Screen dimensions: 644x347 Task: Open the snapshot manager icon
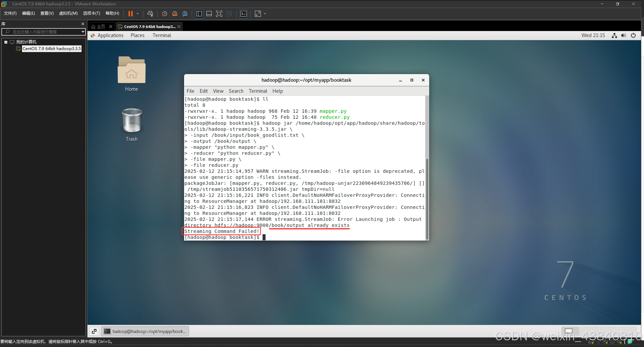pos(185,14)
